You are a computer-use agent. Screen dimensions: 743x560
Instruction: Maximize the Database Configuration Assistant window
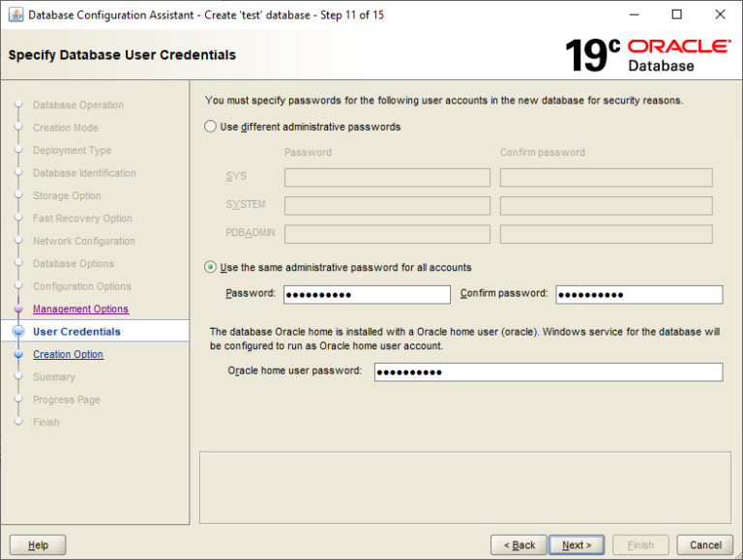click(x=677, y=15)
